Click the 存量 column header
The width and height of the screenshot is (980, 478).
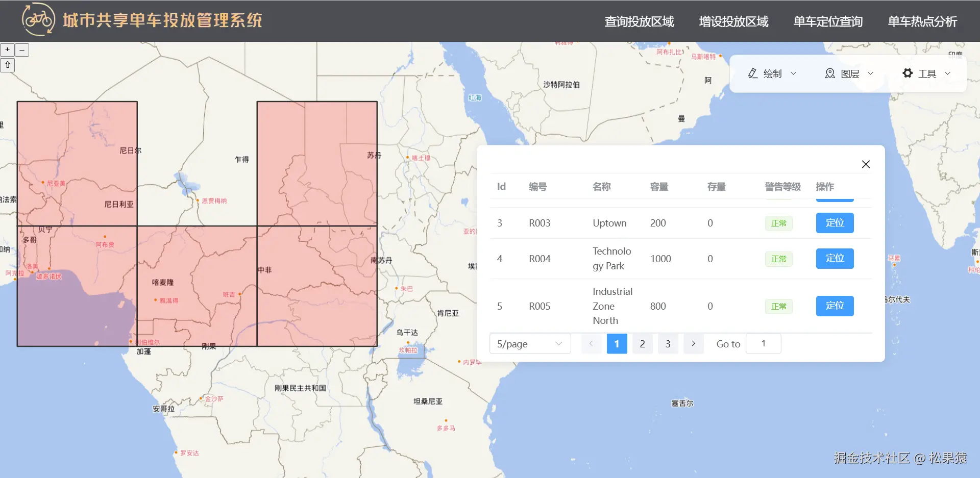coord(716,187)
